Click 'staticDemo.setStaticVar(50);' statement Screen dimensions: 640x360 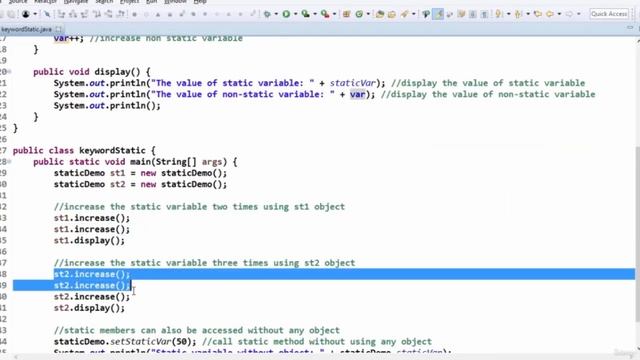click(x=125, y=342)
